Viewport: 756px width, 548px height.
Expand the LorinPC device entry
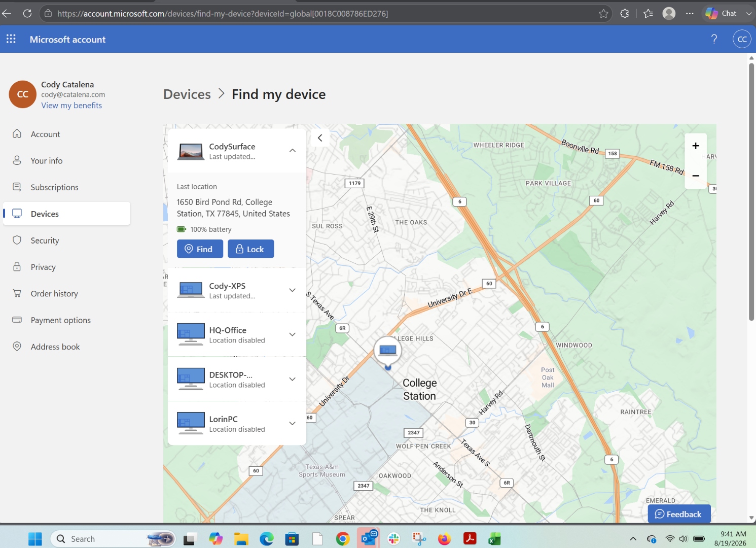293,423
